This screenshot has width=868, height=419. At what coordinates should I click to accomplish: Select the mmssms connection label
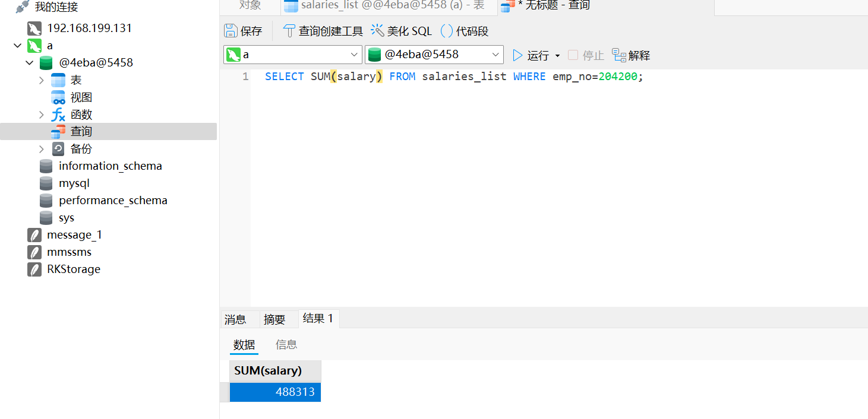(70, 252)
